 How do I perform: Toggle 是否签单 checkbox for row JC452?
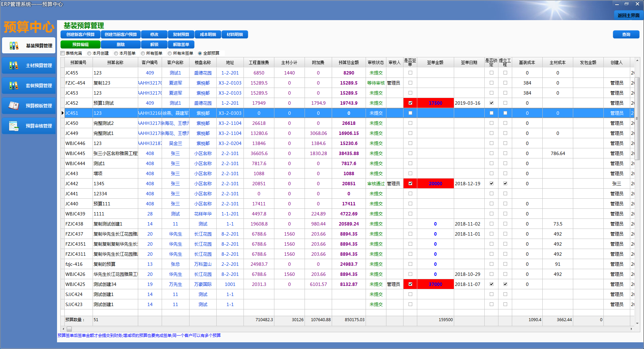tap(410, 103)
